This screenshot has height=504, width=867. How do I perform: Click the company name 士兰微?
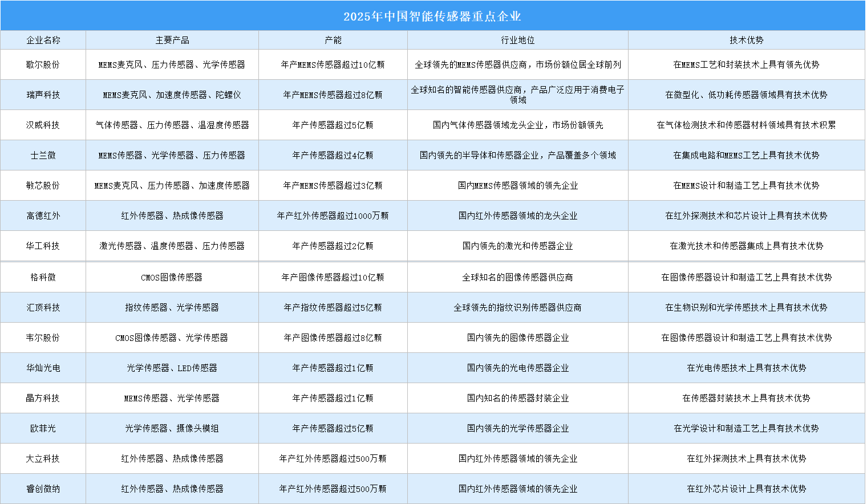43,155
